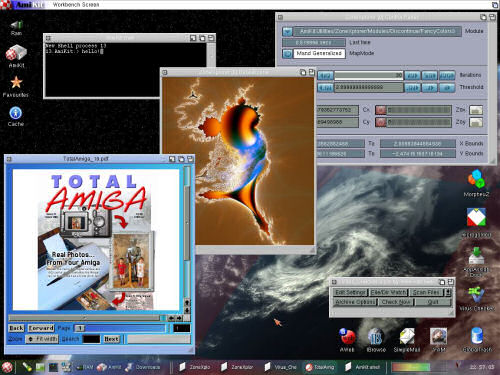500x375 pixels.
Task: Click leftmost decrease button on Threshold row
Action: point(325,88)
